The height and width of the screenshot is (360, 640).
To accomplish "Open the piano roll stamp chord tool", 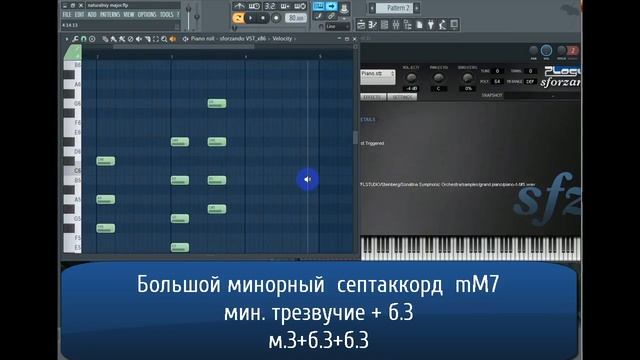I will click(x=92, y=39).
